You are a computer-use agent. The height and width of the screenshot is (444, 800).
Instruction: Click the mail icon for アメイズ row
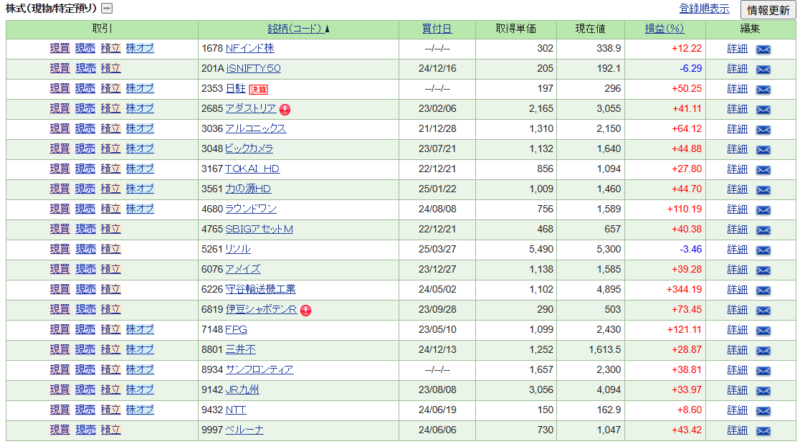[763, 270]
